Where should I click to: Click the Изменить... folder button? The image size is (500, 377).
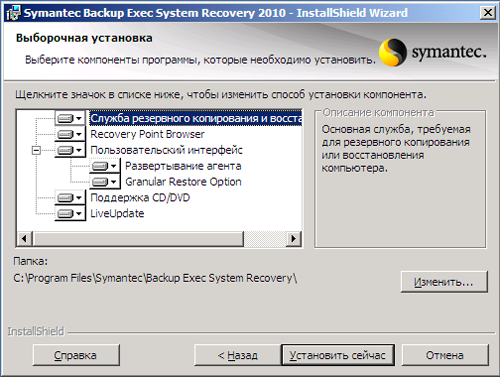click(444, 282)
